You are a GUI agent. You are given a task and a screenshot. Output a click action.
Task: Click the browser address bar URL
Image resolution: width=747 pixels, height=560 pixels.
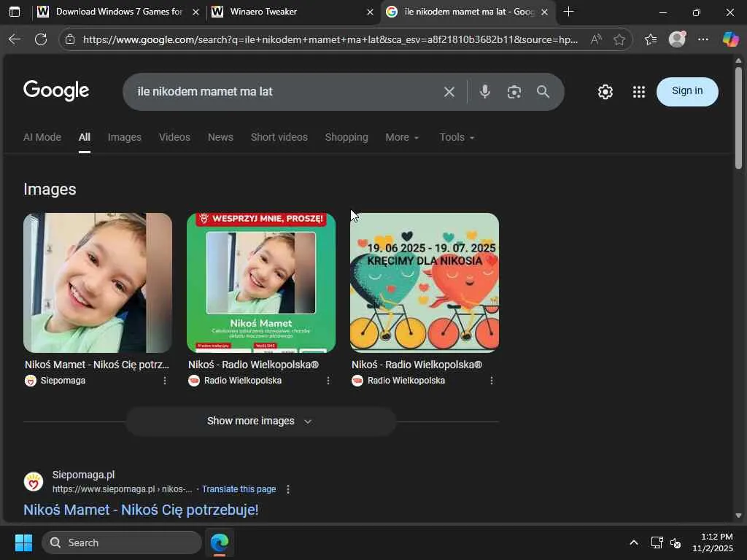330,39
